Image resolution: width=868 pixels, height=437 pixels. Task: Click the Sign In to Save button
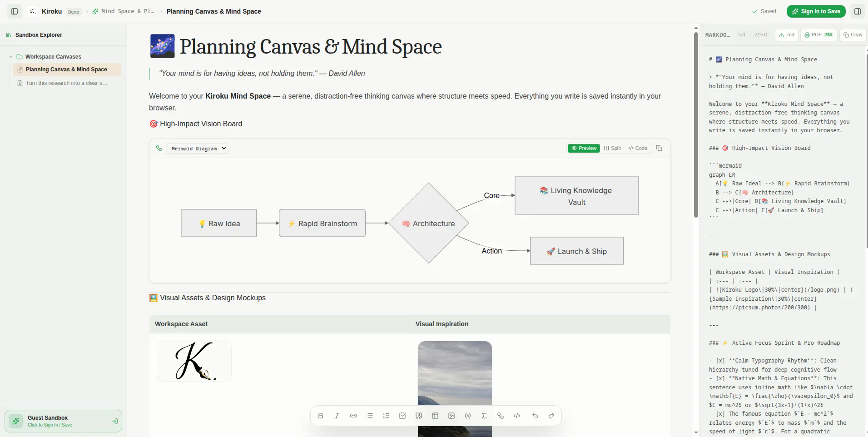point(816,11)
